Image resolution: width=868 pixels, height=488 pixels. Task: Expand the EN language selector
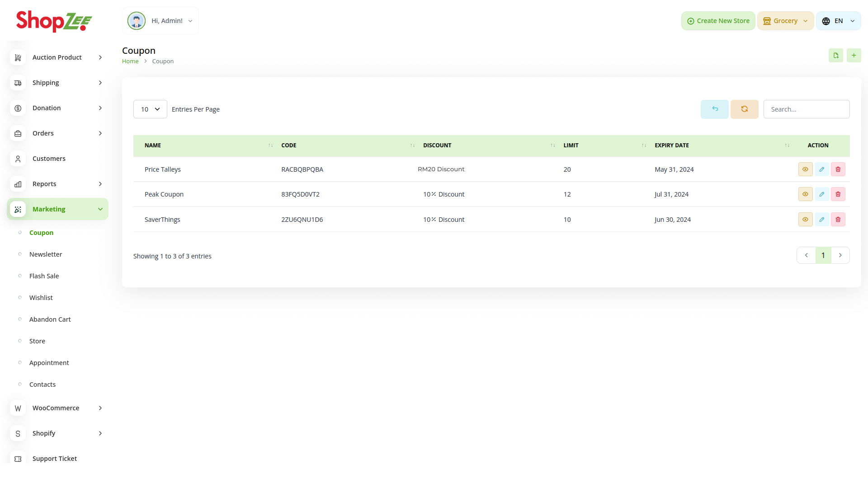838,21
